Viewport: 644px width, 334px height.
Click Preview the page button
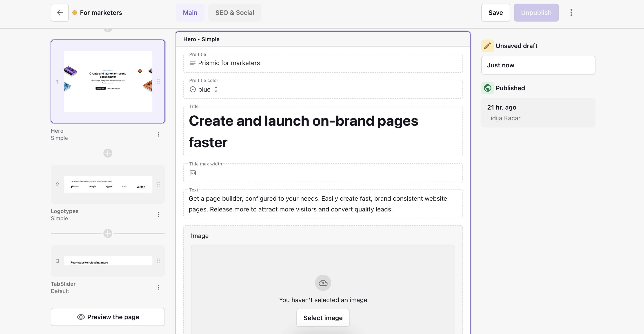pos(108,317)
